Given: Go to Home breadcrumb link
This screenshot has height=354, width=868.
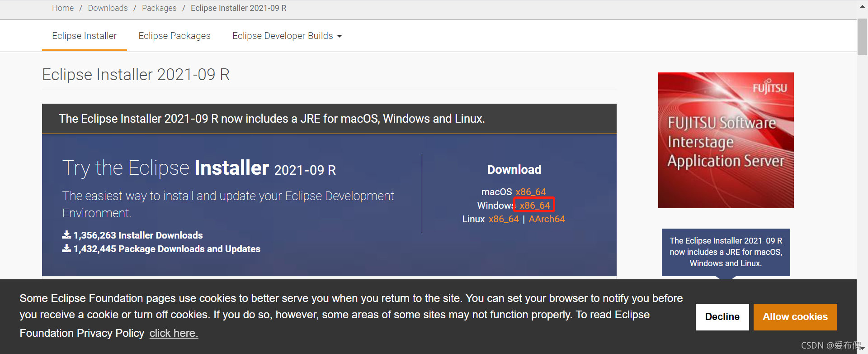Looking at the screenshot, I should tap(63, 8).
